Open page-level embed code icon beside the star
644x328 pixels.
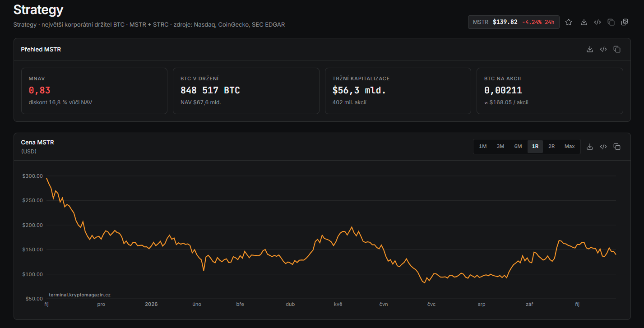click(597, 22)
